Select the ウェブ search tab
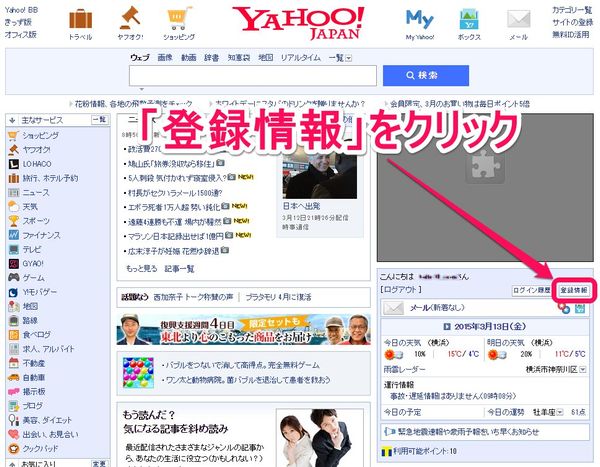The image size is (600, 467). (x=140, y=58)
